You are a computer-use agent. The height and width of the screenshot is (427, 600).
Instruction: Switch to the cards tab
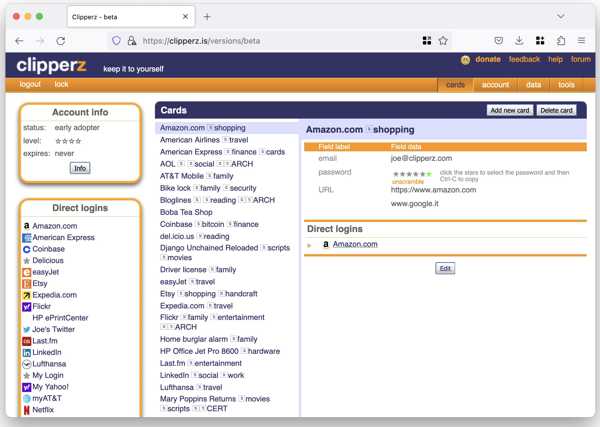point(455,85)
